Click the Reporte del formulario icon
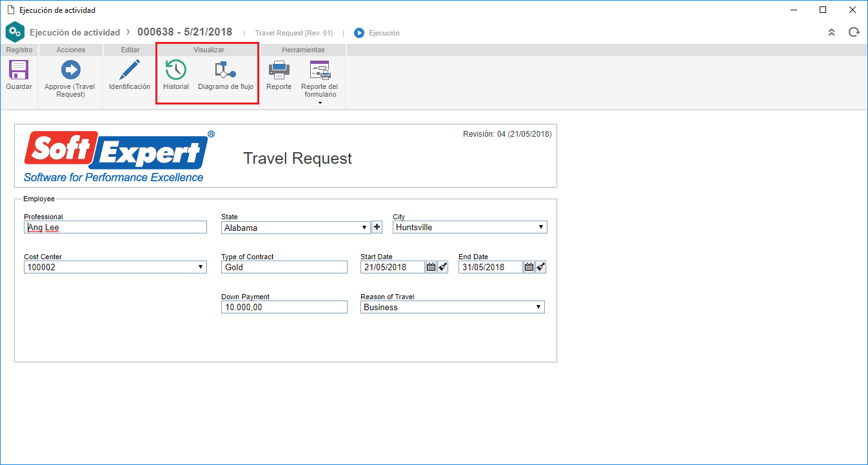The height and width of the screenshot is (465, 868). (320, 70)
